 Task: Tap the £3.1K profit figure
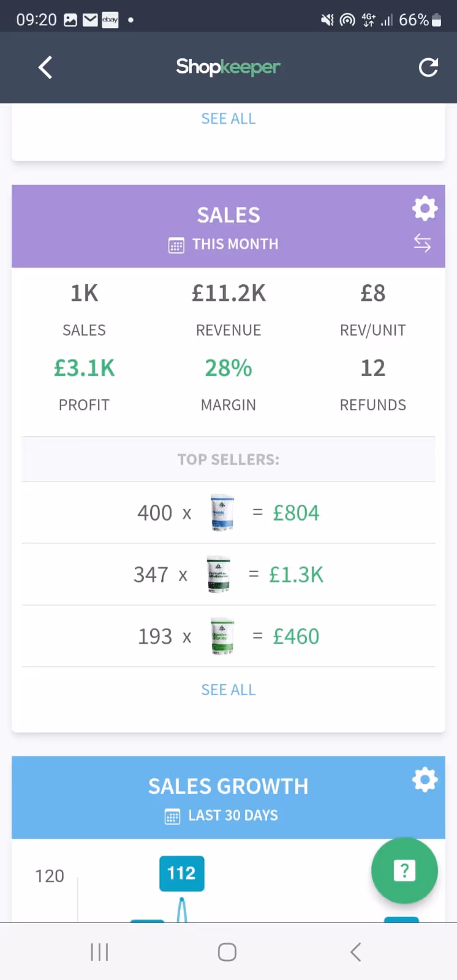(x=85, y=368)
